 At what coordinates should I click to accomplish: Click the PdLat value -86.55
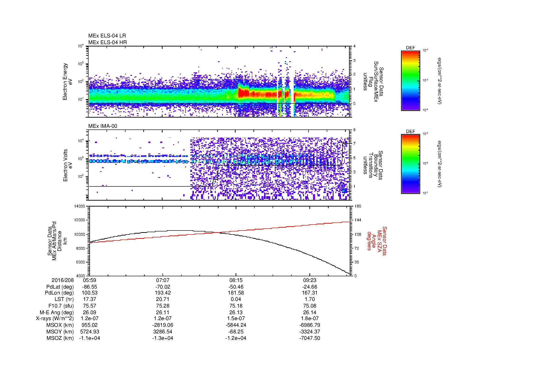89,287
